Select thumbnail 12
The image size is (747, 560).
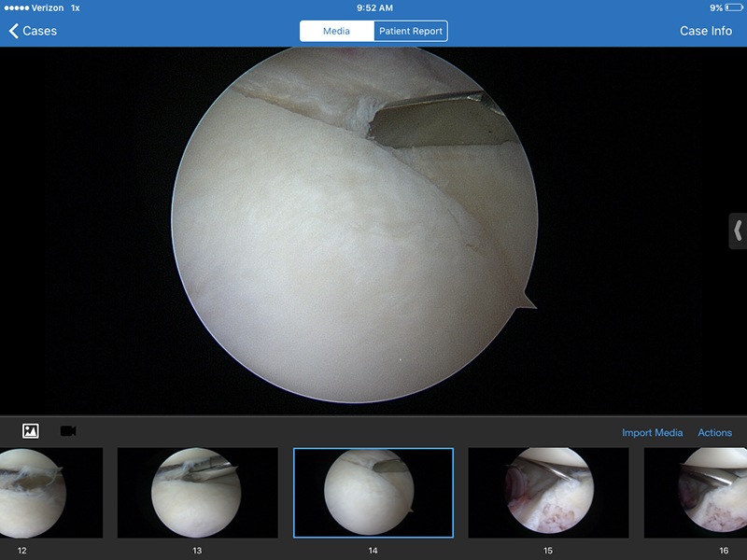[x=51, y=493]
